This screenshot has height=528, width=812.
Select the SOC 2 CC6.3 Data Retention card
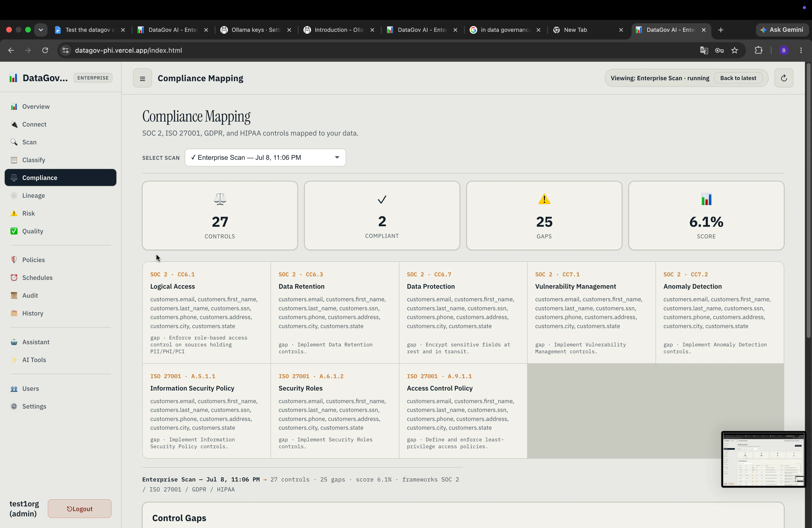pos(335,312)
